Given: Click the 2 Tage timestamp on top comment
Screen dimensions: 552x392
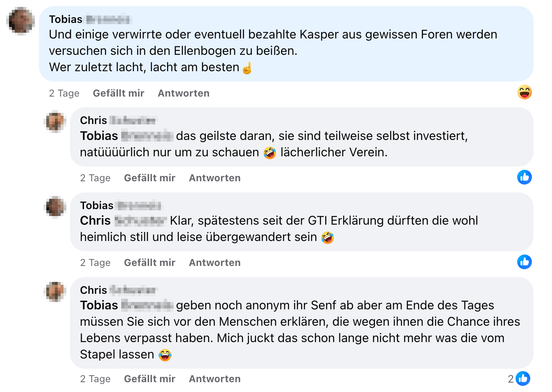Looking at the screenshot, I should tap(64, 93).
